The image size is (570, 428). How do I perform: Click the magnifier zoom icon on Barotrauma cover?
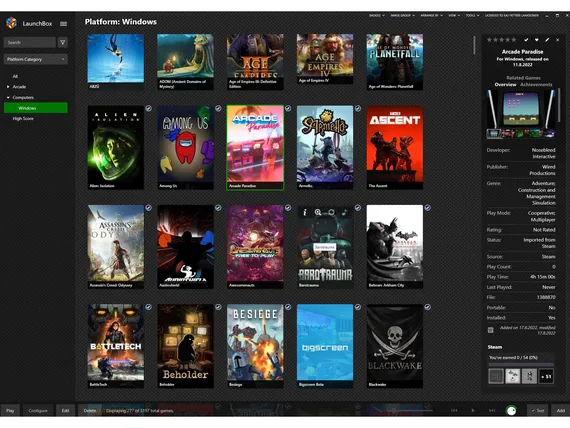pyautogui.click(x=318, y=212)
